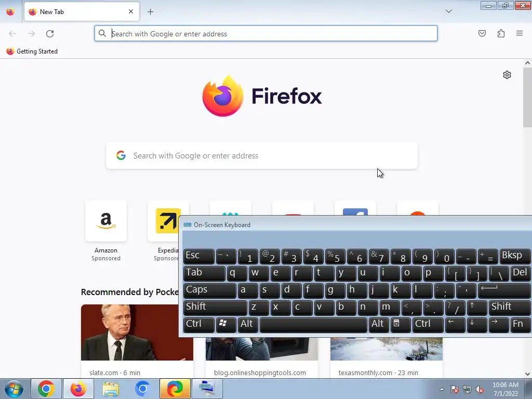The image size is (532, 399).
Task: Click the Bksp key on On-Screen Keyboard
Action: tap(515, 256)
